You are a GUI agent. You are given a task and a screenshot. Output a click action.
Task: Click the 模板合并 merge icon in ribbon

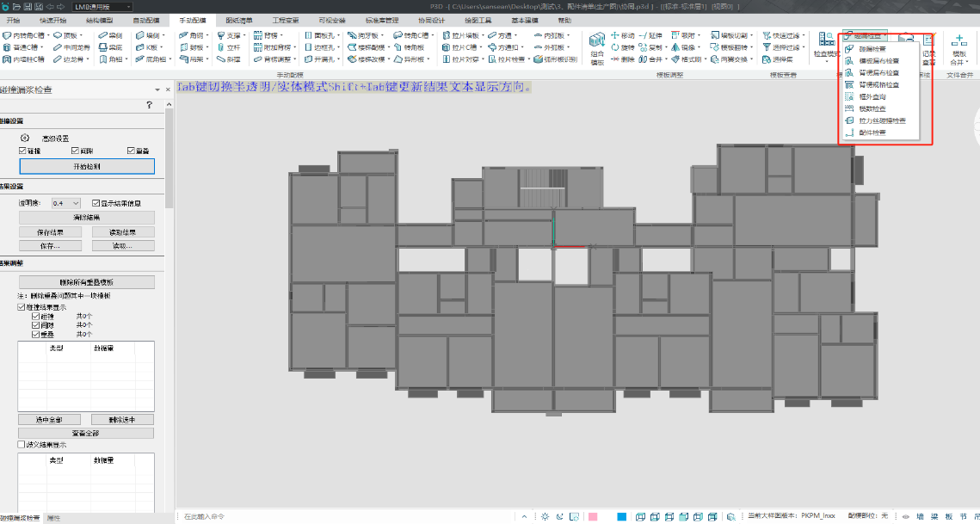pyautogui.click(x=958, y=42)
